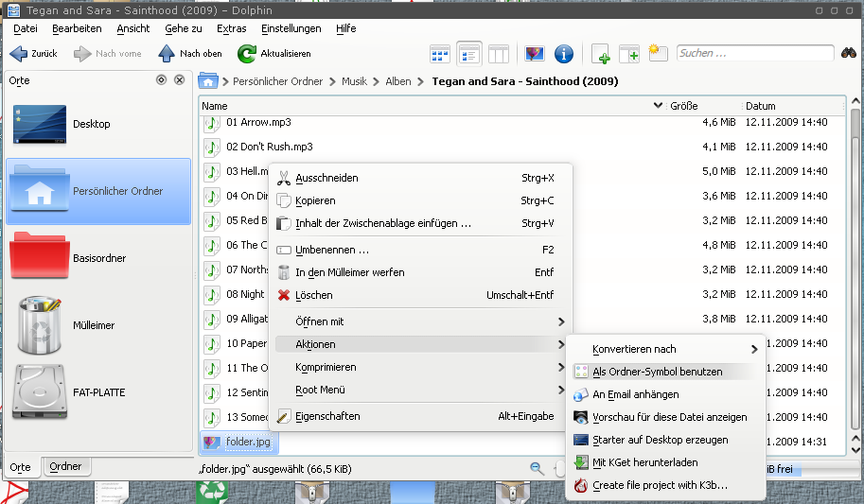Open the Gehe zu menu
Screen dimensions: 864x504
coord(183,28)
